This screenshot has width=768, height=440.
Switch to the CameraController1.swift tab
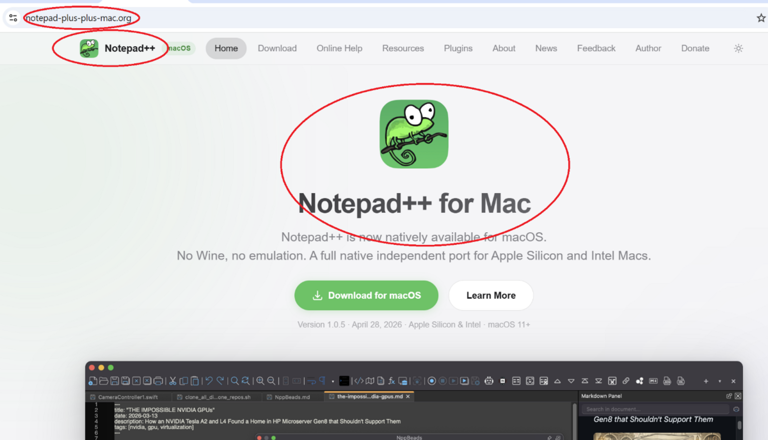coord(127,397)
